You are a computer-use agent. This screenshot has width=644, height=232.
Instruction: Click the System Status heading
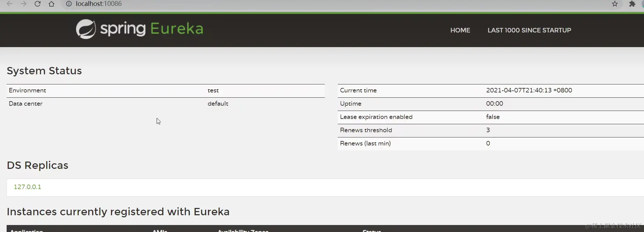click(44, 71)
